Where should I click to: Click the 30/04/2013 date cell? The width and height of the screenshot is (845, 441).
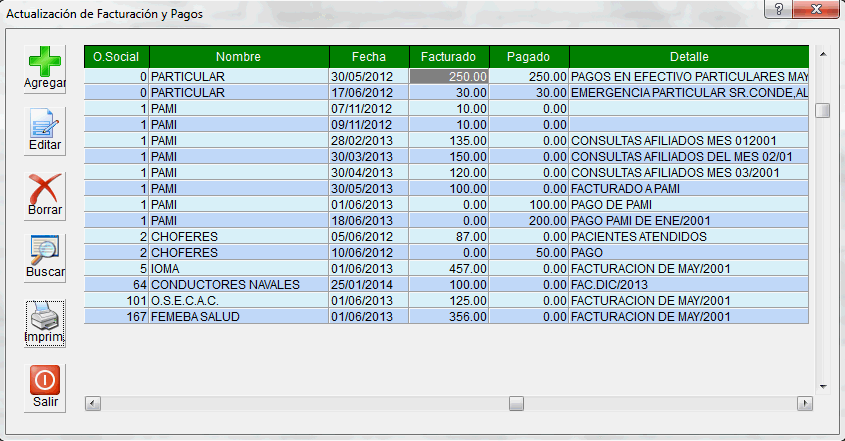pyautogui.click(x=369, y=173)
